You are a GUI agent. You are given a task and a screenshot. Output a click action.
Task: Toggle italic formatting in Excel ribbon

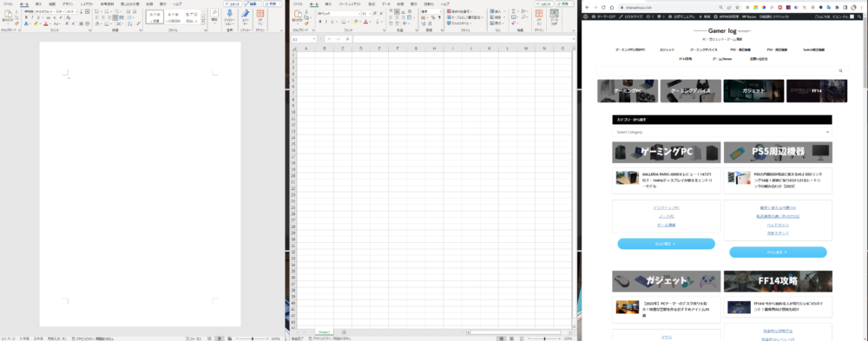[x=325, y=22]
